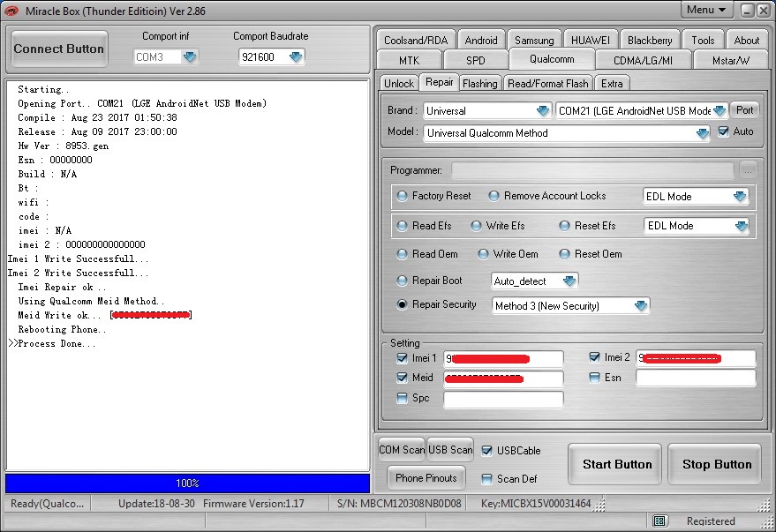Click the COM Scan button
The width and height of the screenshot is (776, 532).
[x=402, y=449]
